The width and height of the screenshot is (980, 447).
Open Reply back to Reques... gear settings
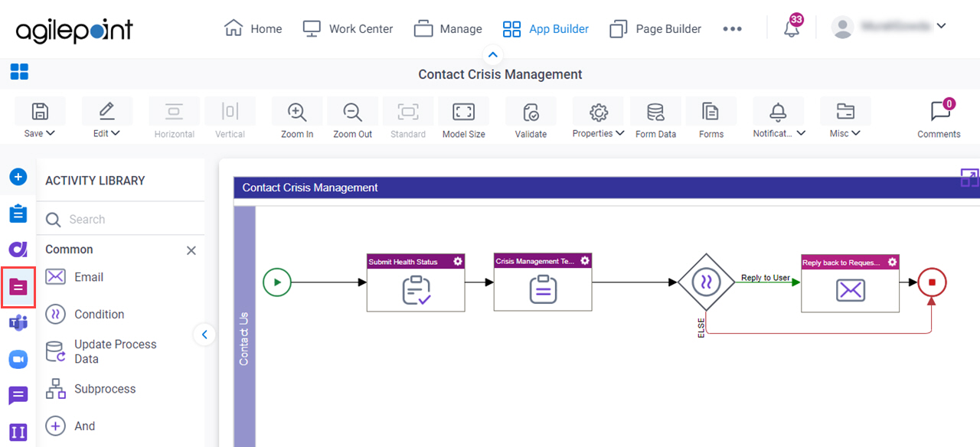[893, 262]
